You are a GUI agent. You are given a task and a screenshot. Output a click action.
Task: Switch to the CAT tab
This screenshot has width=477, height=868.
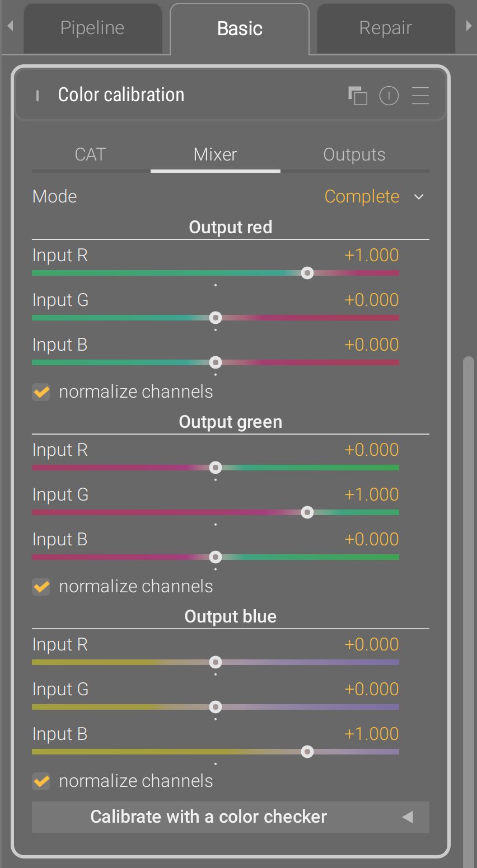[90, 155]
